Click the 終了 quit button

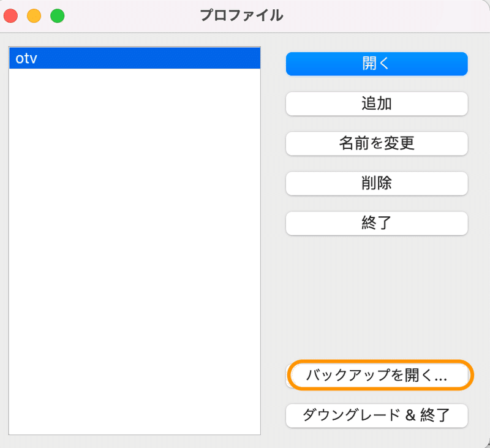click(377, 223)
